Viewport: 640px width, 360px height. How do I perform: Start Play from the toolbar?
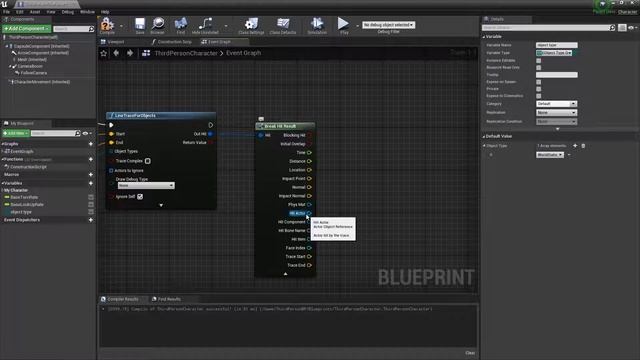tap(344, 25)
